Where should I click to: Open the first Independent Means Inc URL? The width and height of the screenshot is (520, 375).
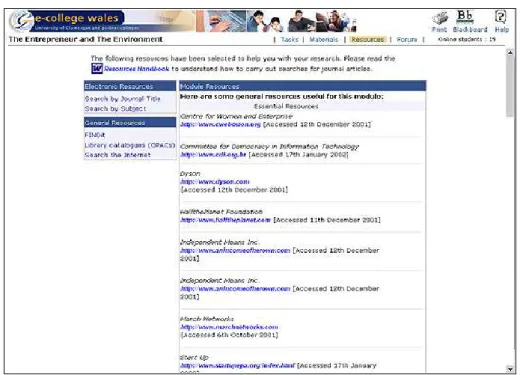(x=235, y=250)
